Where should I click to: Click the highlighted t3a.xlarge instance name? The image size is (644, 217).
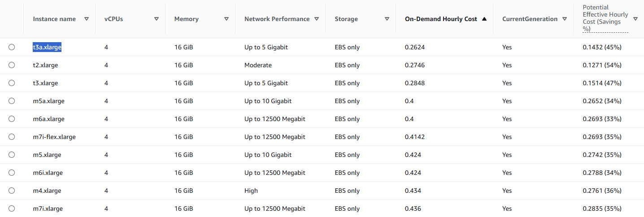click(x=47, y=47)
